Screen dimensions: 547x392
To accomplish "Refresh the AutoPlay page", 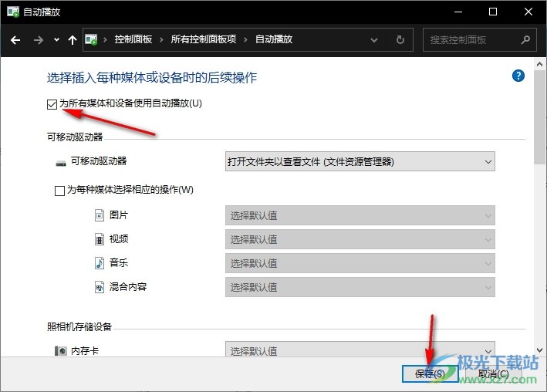I will pyautogui.click(x=400, y=40).
